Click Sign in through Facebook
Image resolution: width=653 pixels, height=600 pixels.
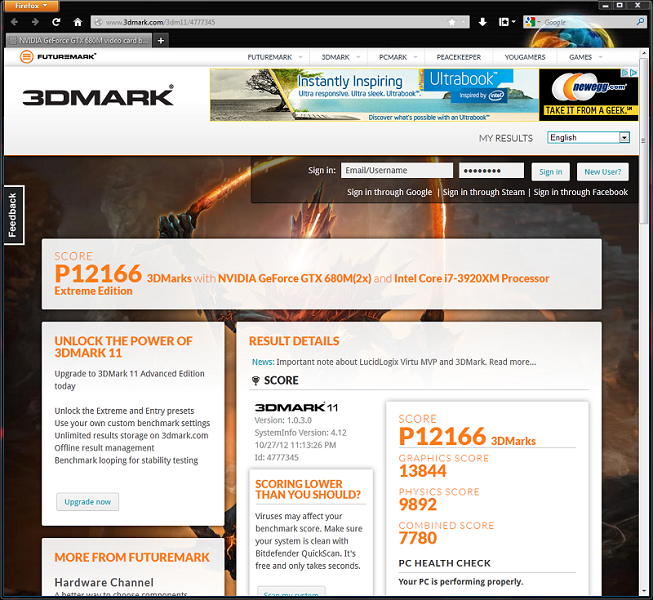tap(581, 192)
